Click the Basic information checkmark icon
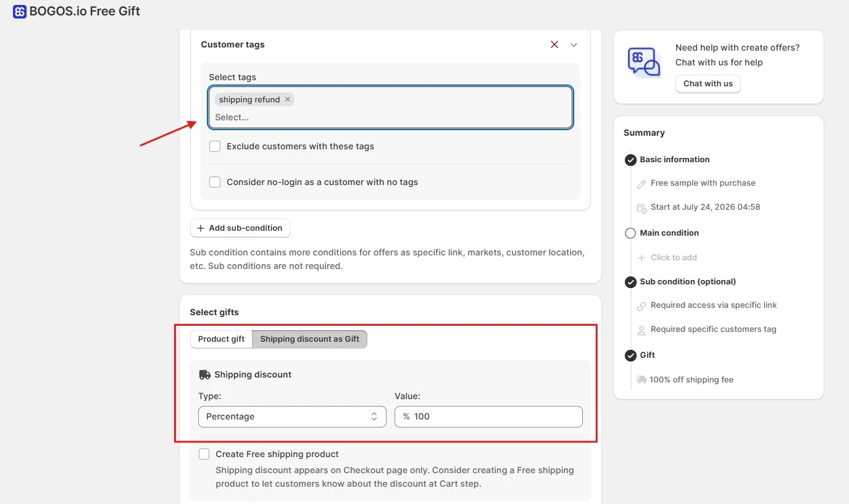 coord(630,160)
